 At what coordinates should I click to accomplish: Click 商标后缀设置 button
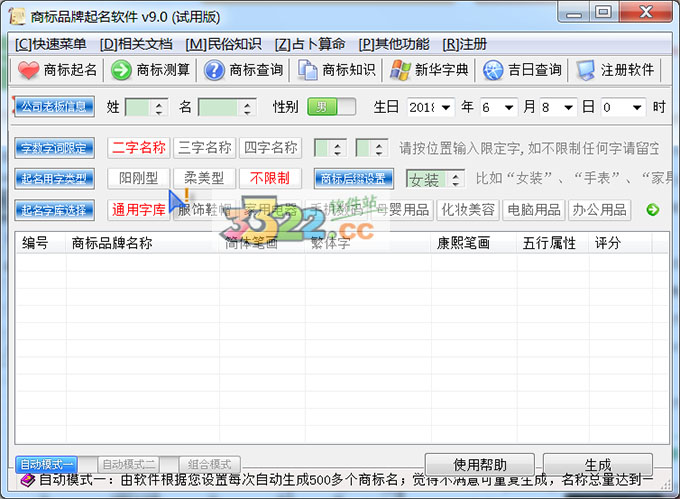[x=353, y=179]
